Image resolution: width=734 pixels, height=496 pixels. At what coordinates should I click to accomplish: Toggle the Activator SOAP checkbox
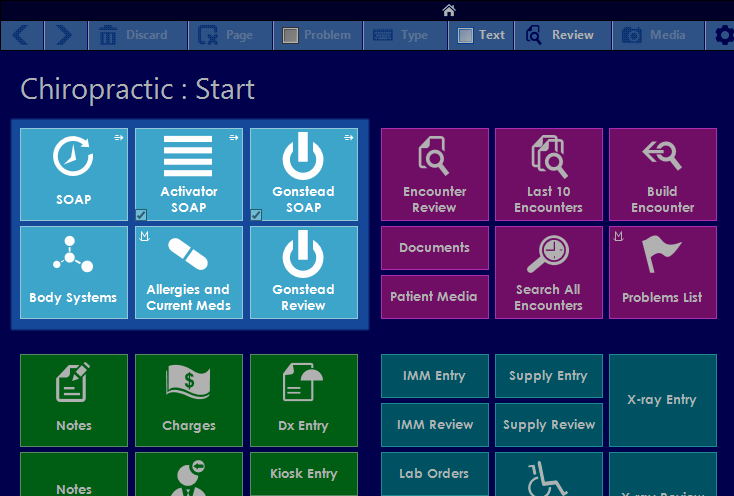(x=141, y=214)
